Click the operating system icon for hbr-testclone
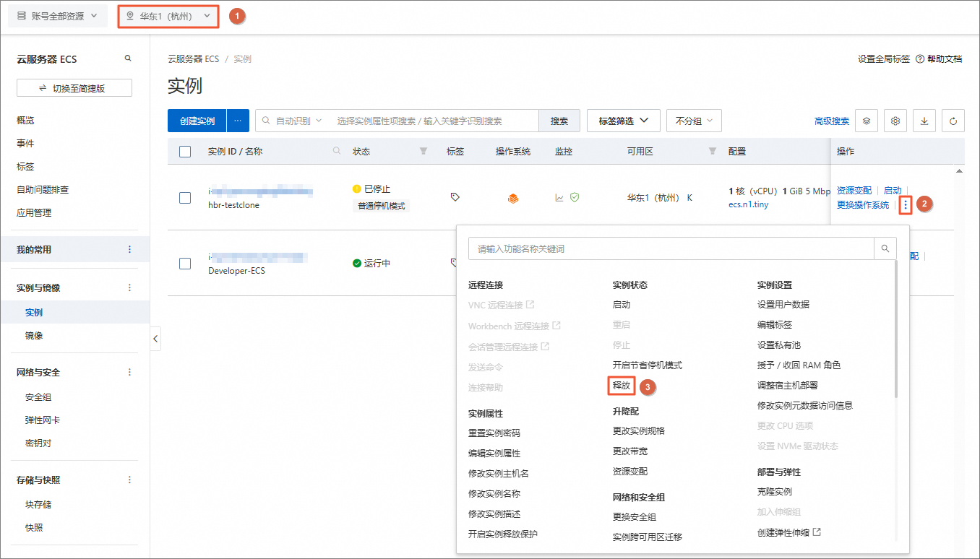Viewport: 980px width, 559px height. [513, 198]
